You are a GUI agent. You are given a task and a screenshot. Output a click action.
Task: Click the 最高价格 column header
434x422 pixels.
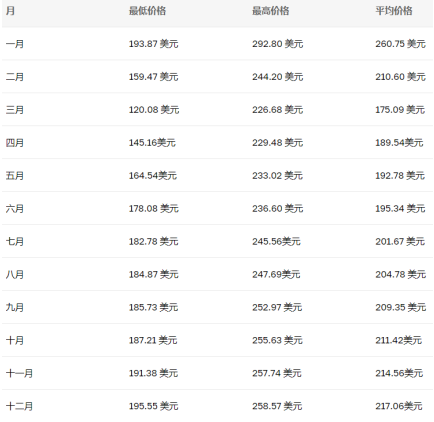click(x=271, y=11)
